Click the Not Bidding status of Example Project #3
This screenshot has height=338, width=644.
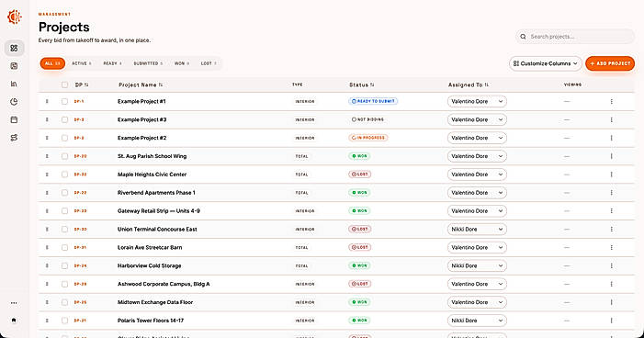coord(367,119)
